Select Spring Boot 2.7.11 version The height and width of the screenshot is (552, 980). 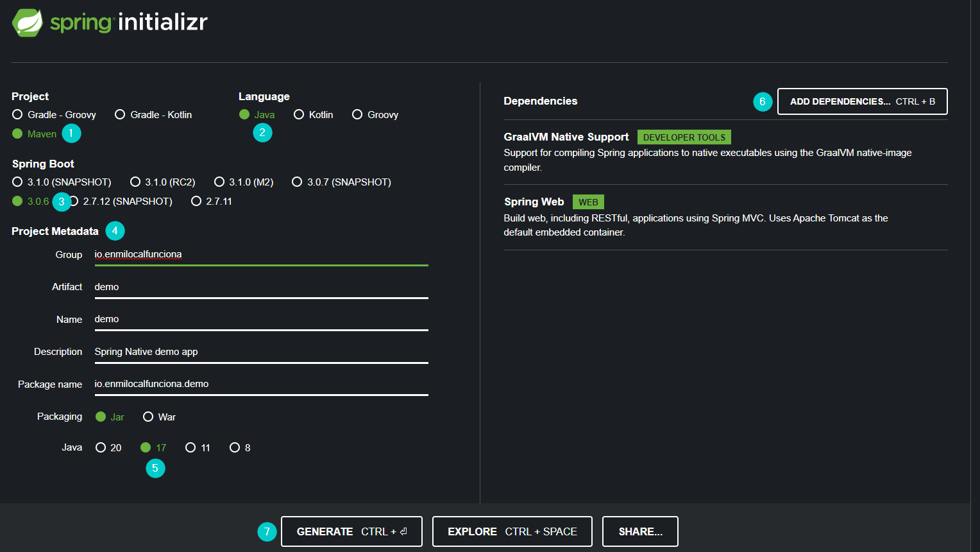212,201
